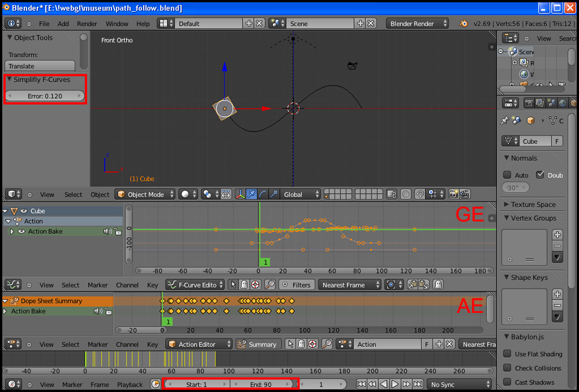Click the F-Curve editor zoom magnifier icon
This screenshot has height=392, width=579.
(x=270, y=285)
